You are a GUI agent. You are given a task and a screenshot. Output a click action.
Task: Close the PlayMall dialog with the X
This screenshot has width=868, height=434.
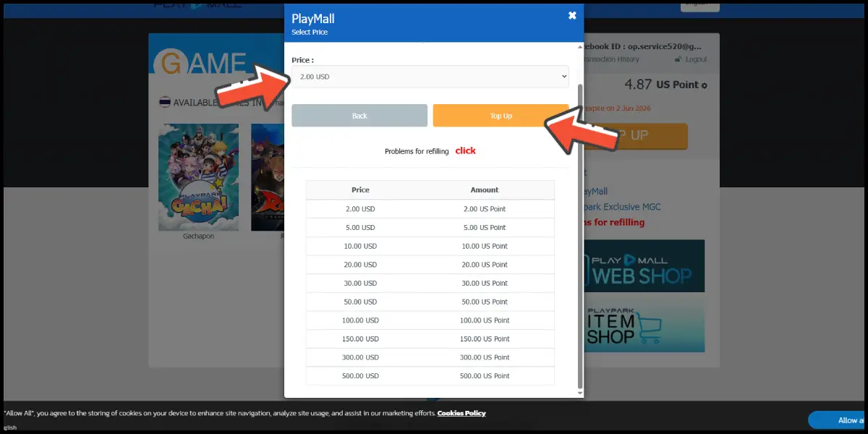pyautogui.click(x=572, y=15)
